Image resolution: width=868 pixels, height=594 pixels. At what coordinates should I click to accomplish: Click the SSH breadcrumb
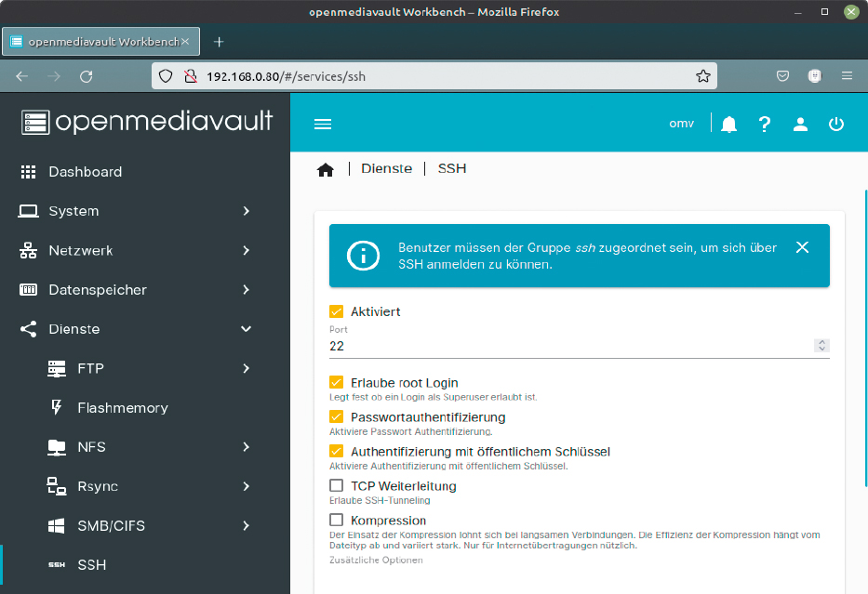pyautogui.click(x=452, y=168)
